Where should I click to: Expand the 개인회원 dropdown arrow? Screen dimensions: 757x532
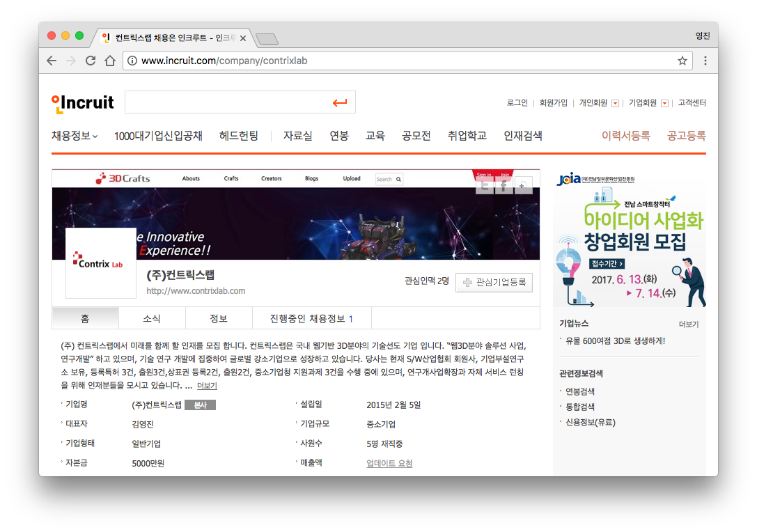coord(615,103)
